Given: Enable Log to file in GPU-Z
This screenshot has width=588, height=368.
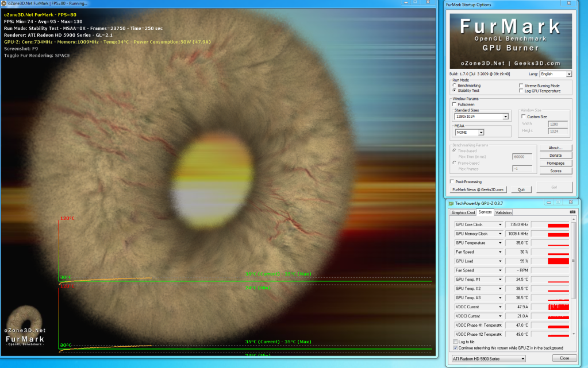Looking at the screenshot, I should 455,342.
